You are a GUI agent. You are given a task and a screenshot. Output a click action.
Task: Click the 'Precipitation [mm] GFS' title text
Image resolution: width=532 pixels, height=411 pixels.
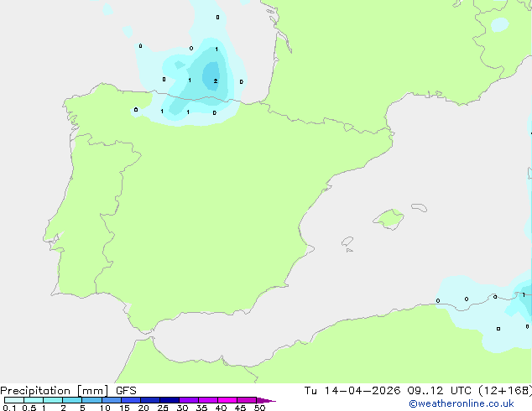coord(68,391)
